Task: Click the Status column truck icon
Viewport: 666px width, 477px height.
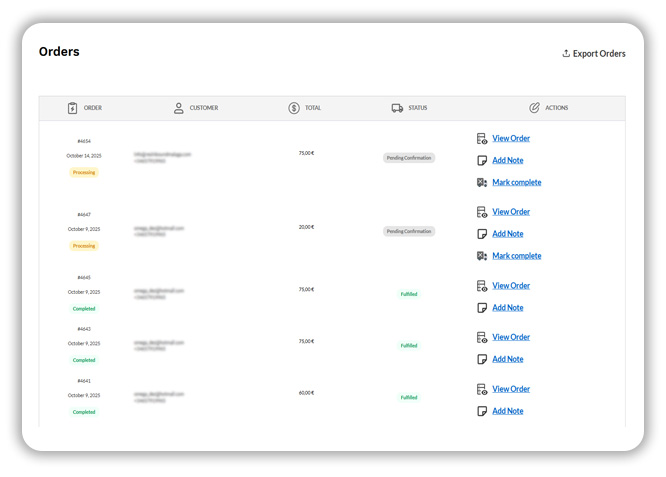Action: point(397,108)
